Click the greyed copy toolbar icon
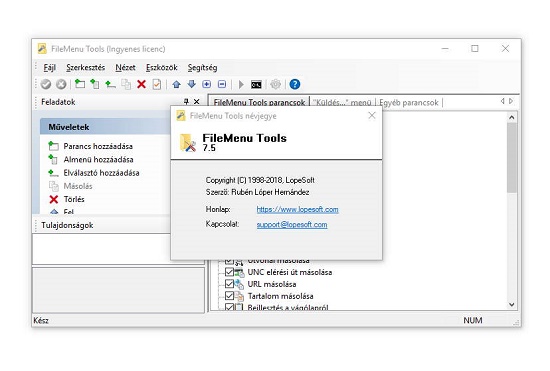This screenshot has width=550, height=371. [126, 84]
